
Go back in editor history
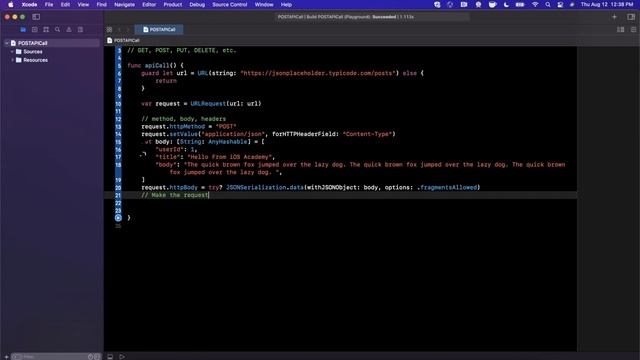point(119,29)
